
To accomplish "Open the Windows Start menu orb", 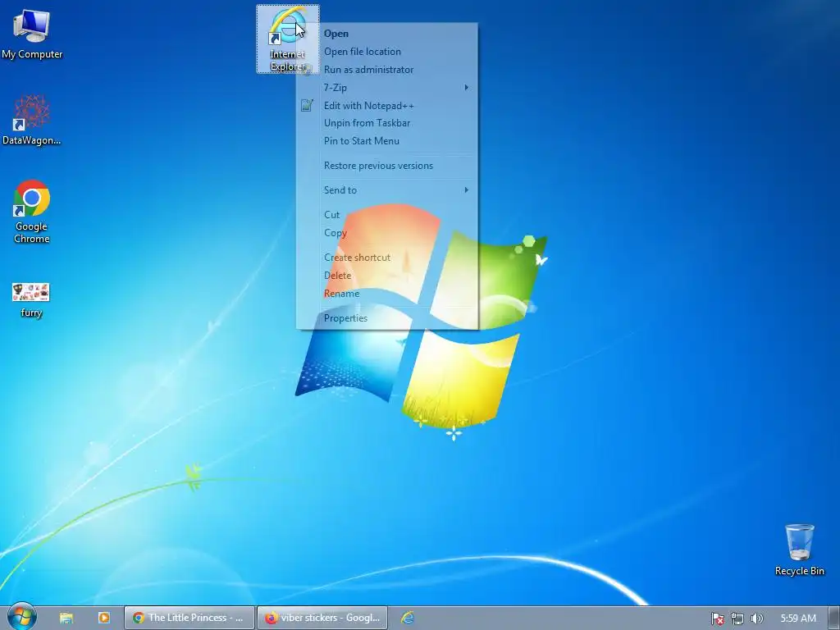I will click(x=22, y=617).
